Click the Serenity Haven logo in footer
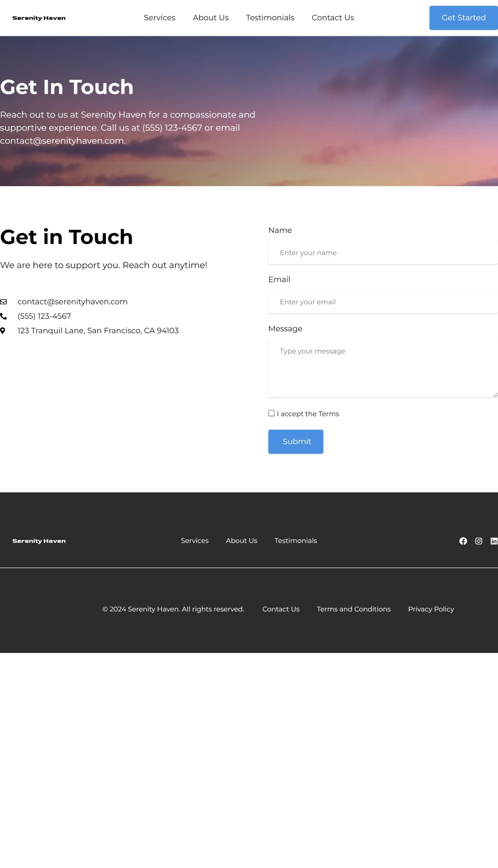498x868 pixels. pos(39,540)
